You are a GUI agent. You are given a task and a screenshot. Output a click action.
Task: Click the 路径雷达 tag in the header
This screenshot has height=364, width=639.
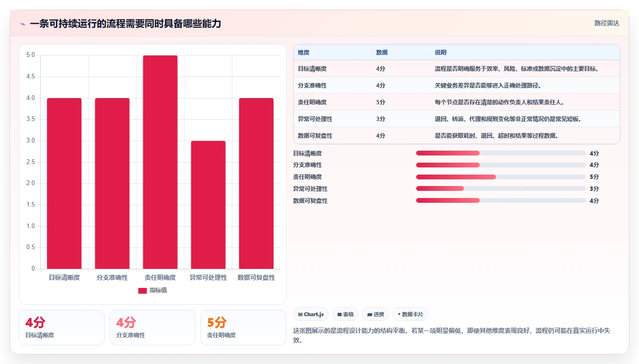[607, 23]
